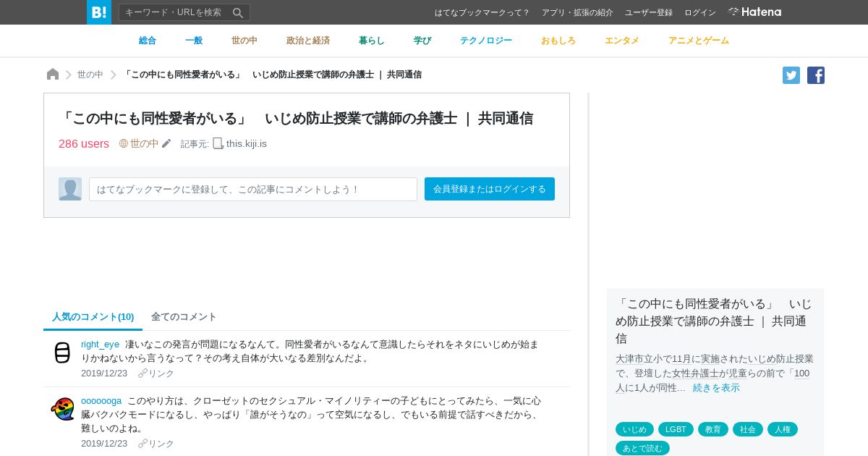Screen dimensions: 868x456
Task: Click the breadcrumb article title text
Action: tap(272, 75)
